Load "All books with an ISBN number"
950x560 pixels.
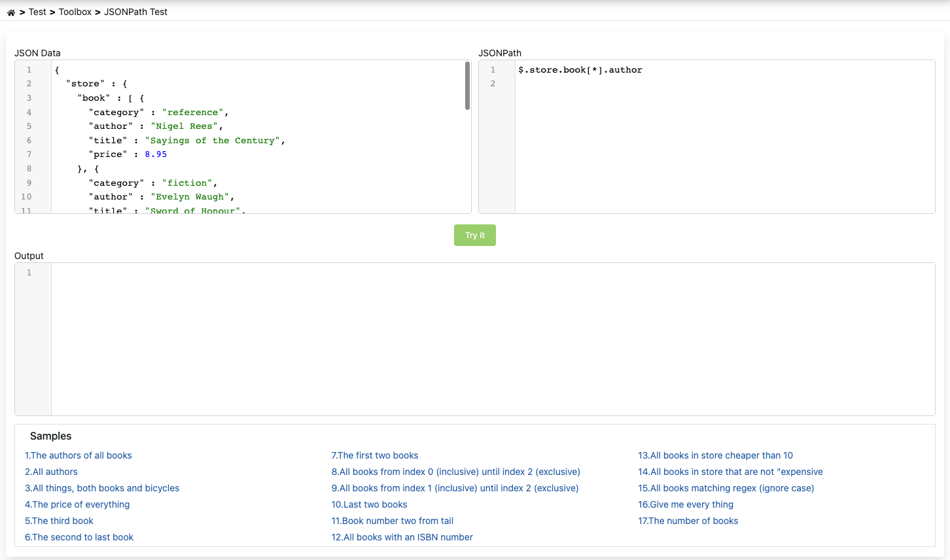[x=402, y=537]
